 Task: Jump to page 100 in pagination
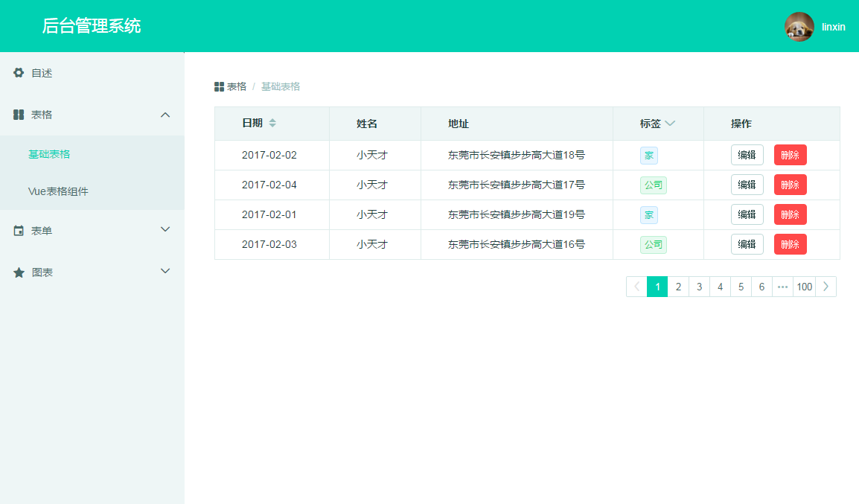coord(804,287)
